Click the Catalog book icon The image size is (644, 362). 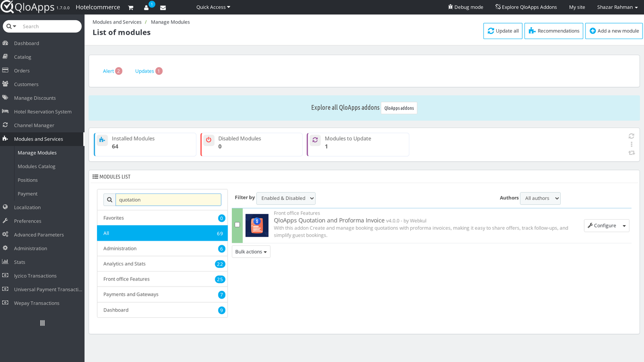[x=6, y=57]
